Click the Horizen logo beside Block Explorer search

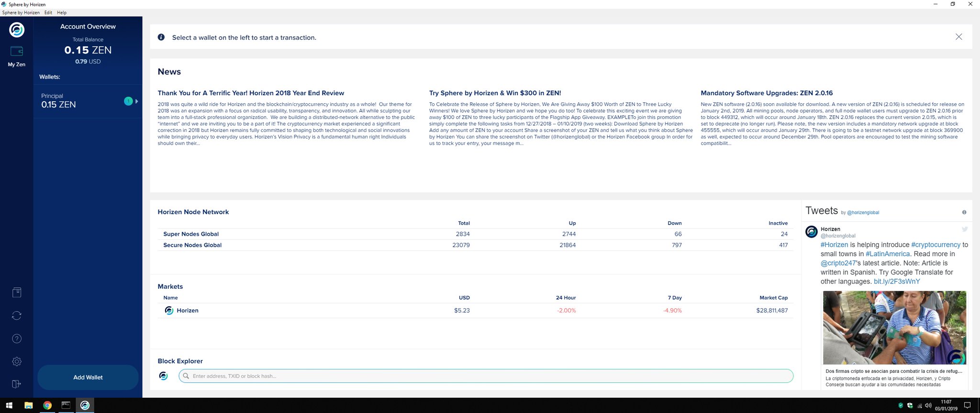[x=163, y=376]
